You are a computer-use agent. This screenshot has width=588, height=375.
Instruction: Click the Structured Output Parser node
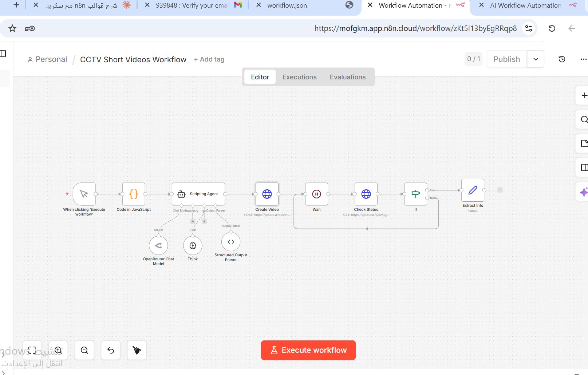click(x=231, y=242)
